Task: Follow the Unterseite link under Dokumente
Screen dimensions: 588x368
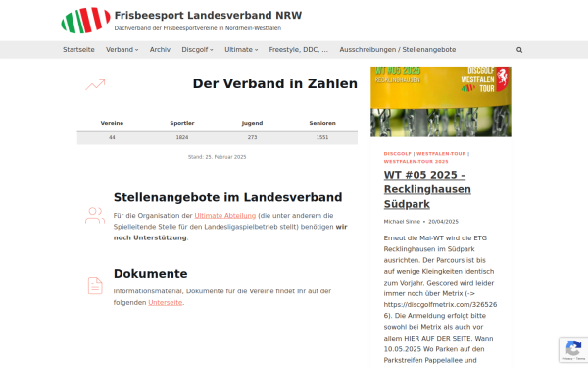Action: point(166,302)
